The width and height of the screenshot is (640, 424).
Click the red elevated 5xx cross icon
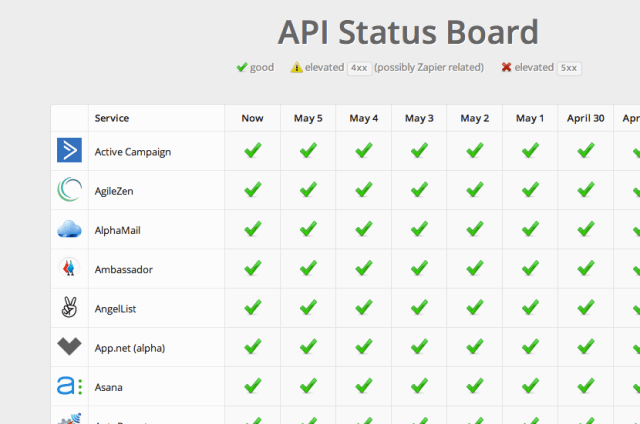coord(507,68)
